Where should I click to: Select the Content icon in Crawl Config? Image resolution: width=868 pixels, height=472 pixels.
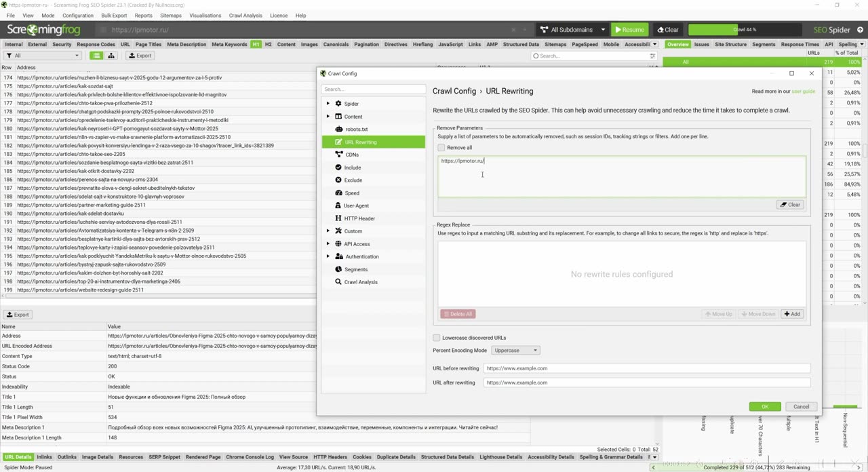338,117
